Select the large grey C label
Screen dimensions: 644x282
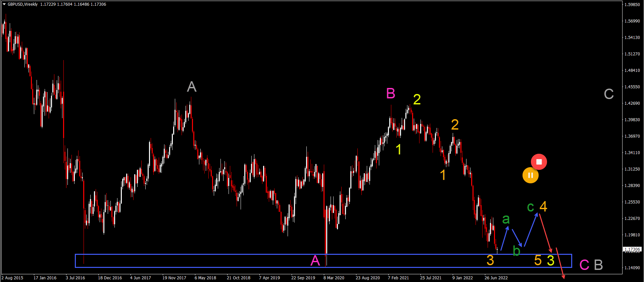(x=608, y=94)
